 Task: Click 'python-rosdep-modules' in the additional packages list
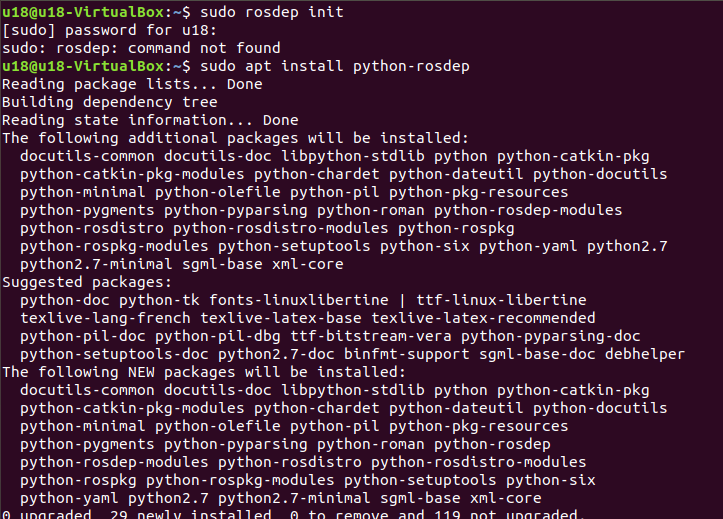pyautogui.click(x=528, y=210)
